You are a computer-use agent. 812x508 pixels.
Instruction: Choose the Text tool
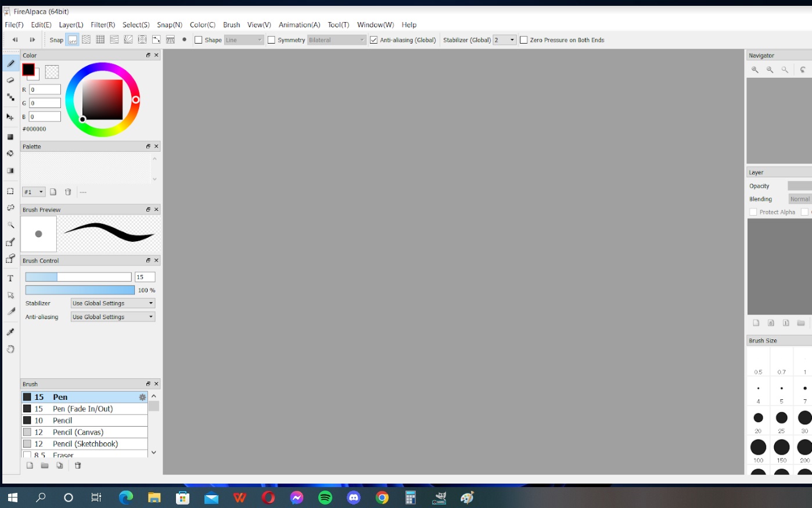coord(10,278)
